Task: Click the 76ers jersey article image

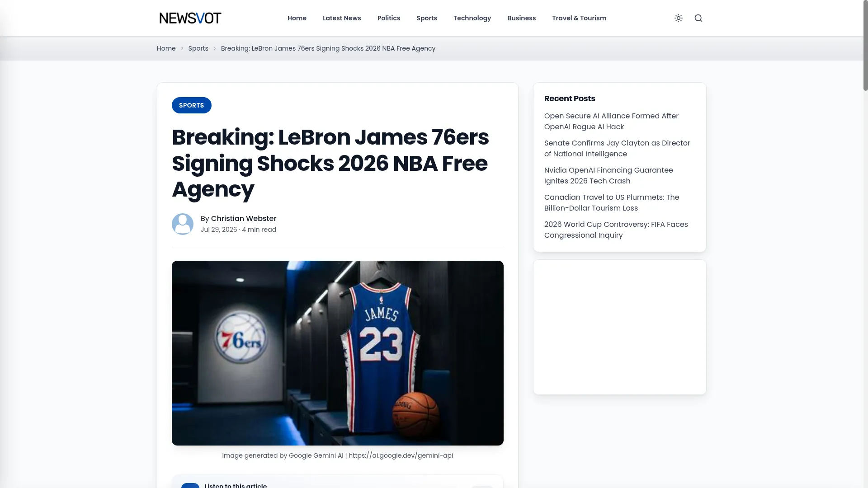Action: point(338,353)
